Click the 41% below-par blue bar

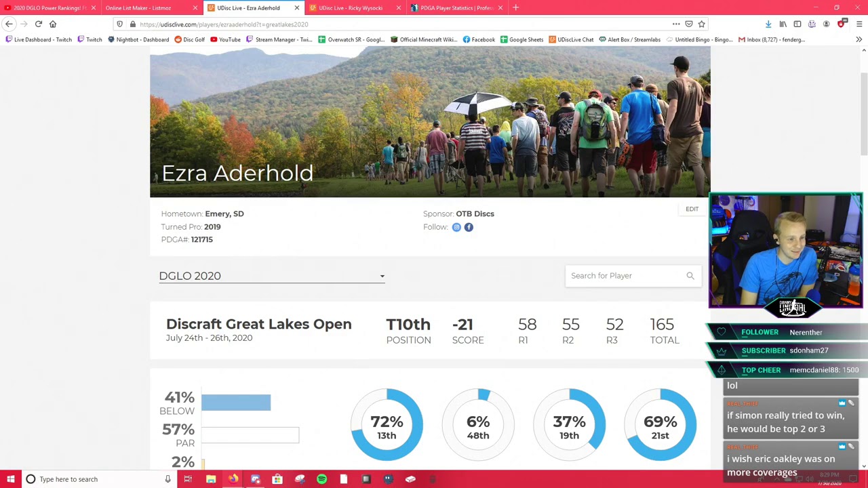(236, 403)
